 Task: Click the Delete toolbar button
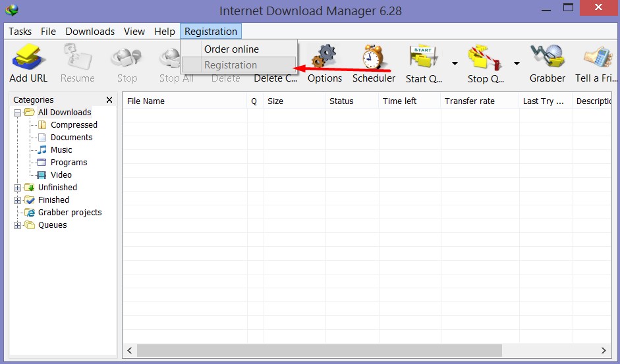point(226,78)
